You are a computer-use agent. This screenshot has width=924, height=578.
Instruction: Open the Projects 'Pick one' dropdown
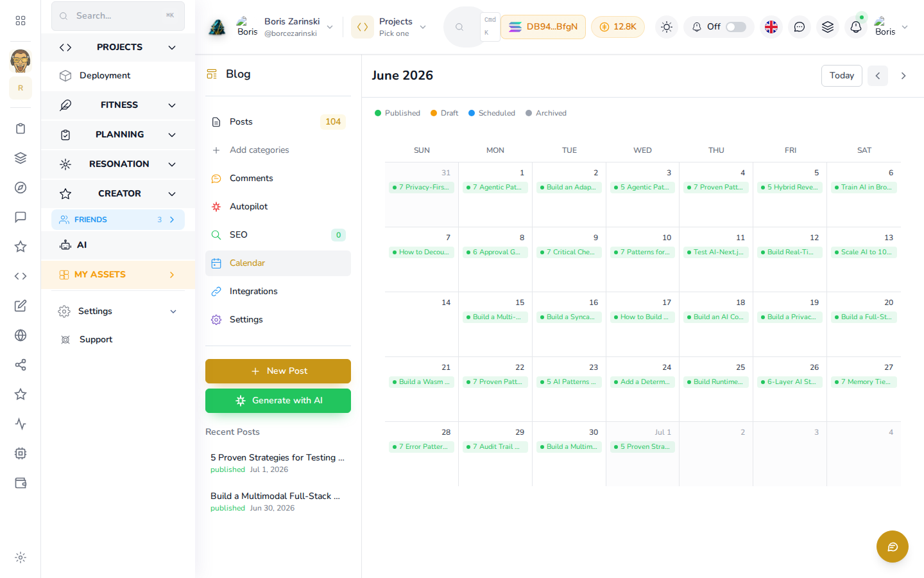389,27
